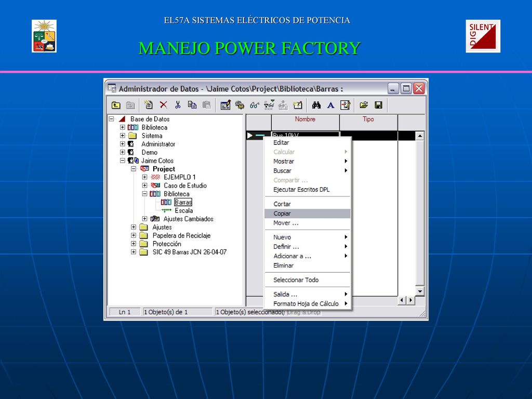Choose Editar from the context menu
Screen dimensions: 532x399
click(308, 142)
